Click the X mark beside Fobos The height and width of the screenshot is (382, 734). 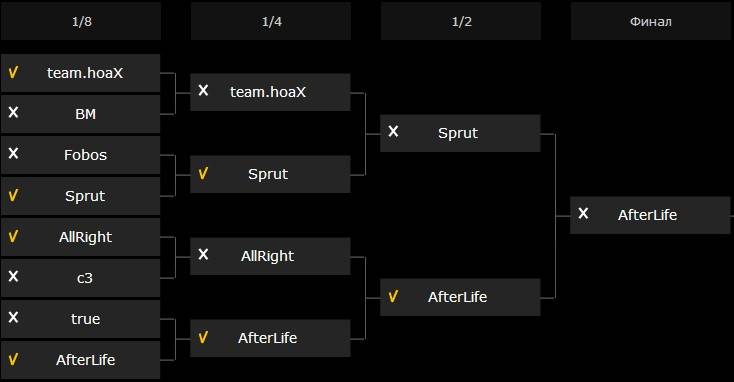tap(13, 153)
